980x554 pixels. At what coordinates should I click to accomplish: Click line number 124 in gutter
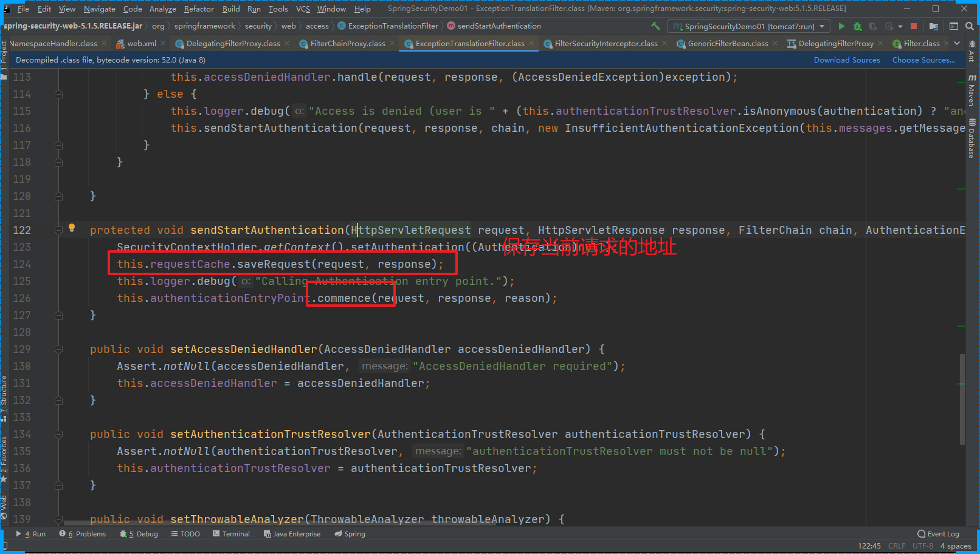[x=22, y=264]
